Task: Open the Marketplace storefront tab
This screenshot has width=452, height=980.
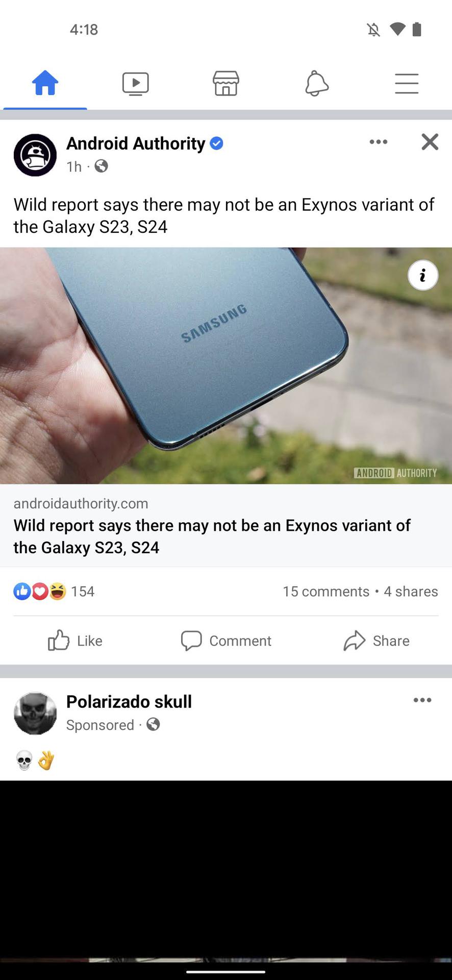Action: [226, 83]
